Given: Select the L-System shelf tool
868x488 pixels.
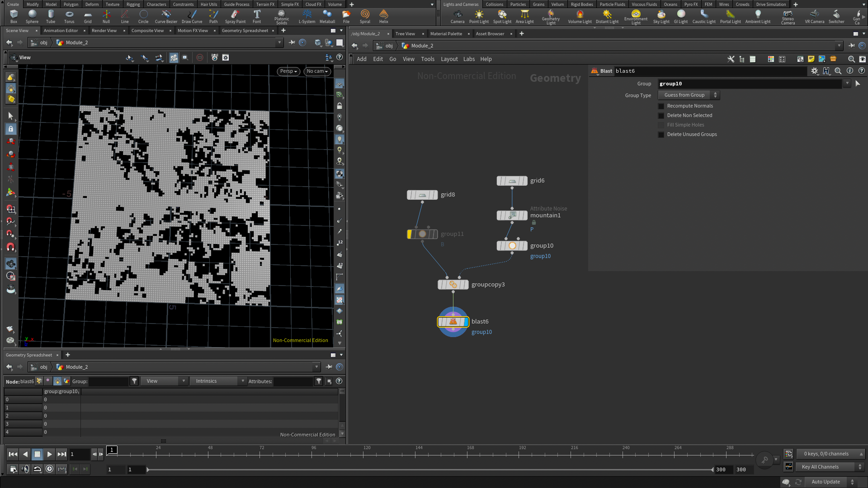Looking at the screenshot, I should coord(307,16).
